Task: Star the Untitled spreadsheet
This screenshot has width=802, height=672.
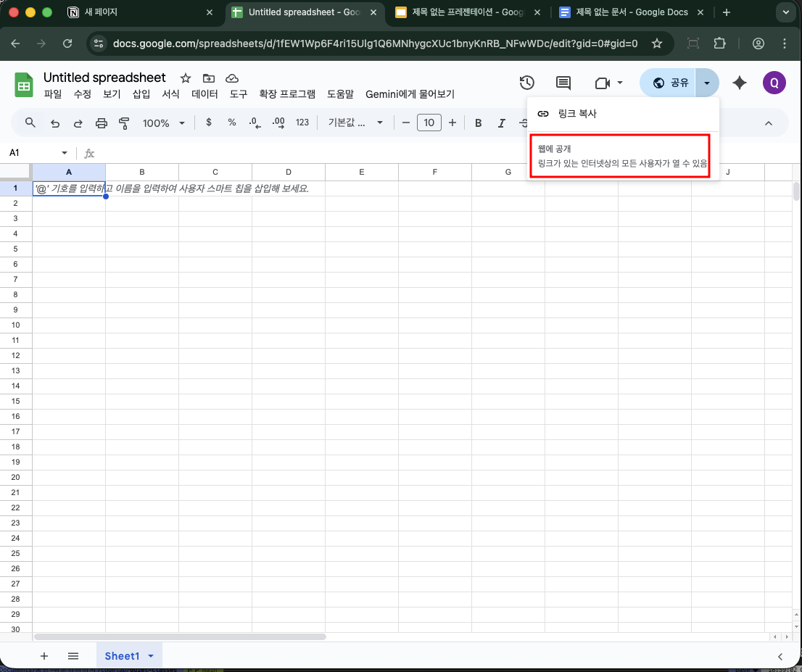Action: (186, 78)
